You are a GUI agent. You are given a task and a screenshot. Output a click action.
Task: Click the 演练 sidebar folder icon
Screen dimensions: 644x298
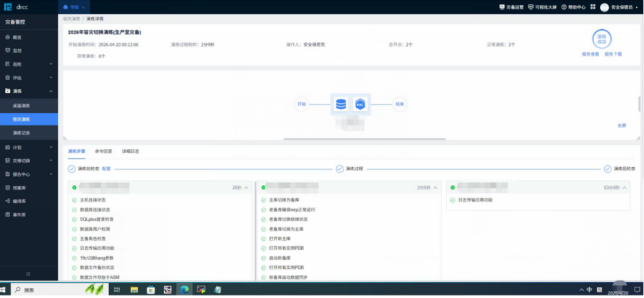[7, 91]
